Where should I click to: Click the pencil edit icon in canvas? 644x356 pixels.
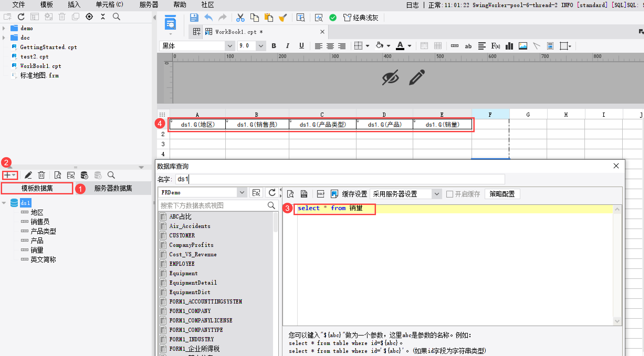click(x=417, y=77)
